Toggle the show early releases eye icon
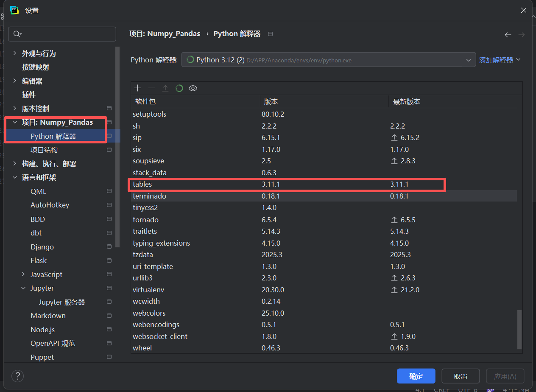Image resolution: width=536 pixels, height=392 pixels. (193, 88)
